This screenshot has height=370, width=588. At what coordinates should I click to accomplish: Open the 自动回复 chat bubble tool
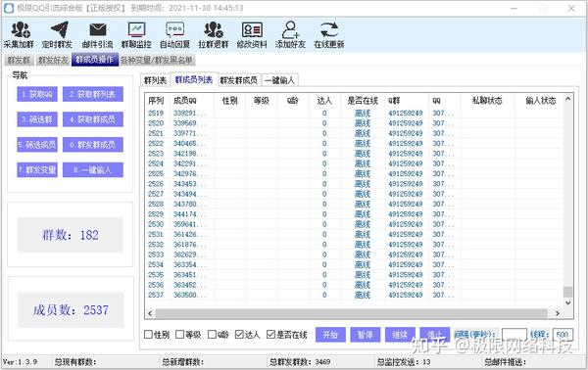[x=174, y=35]
